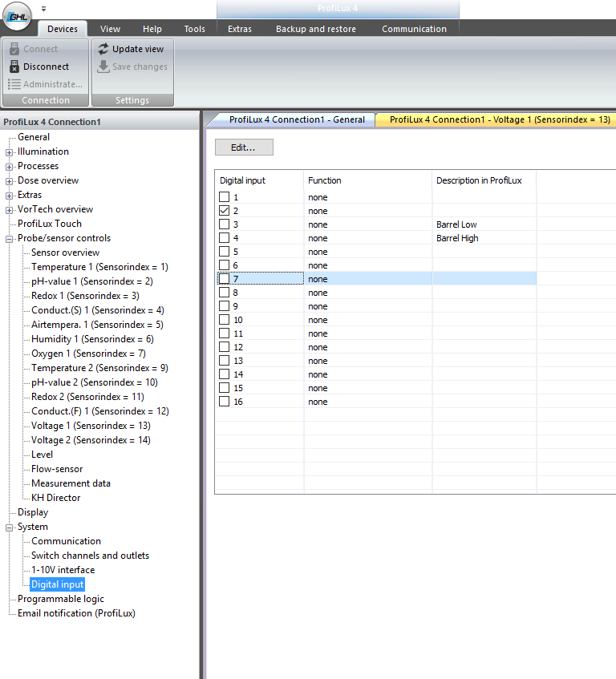Select Oxygen 1 (Sensorindex = 7)
Image resolution: width=616 pixels, height=679 pixels.
88,354
